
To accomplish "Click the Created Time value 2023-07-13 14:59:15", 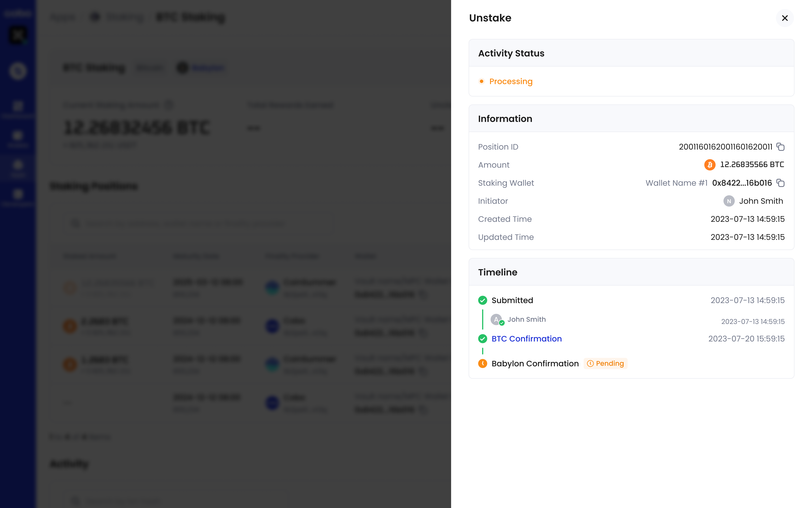I will point(748,219).
